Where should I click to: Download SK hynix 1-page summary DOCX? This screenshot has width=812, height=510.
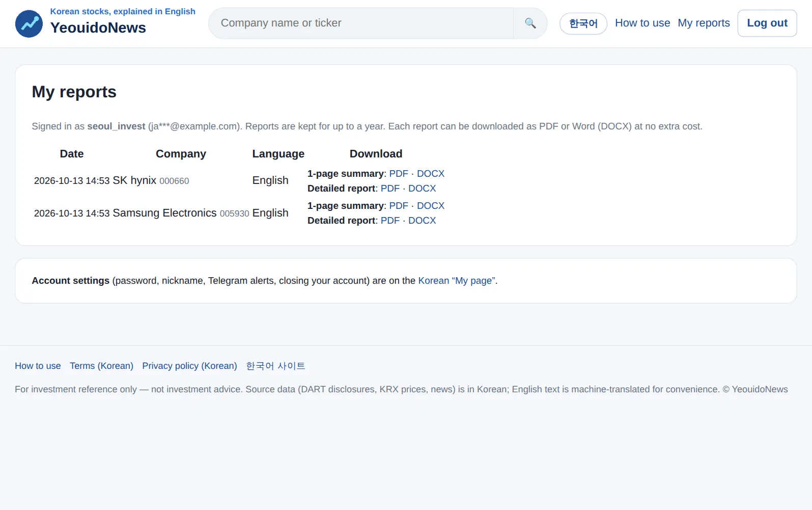[431, 174]
